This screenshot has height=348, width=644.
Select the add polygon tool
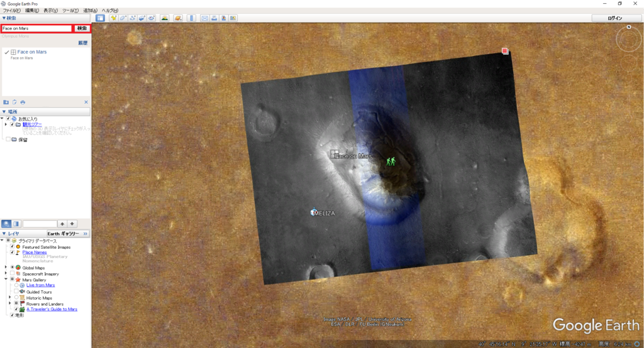click(123, 18)
